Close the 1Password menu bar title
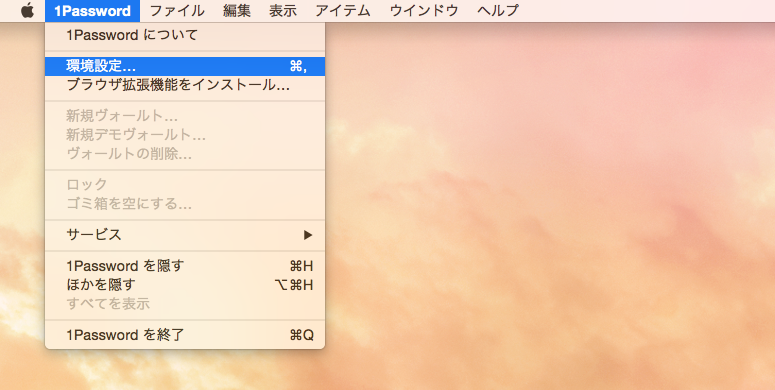The width and height of the screenshot is (775, 390). [92, 10]
